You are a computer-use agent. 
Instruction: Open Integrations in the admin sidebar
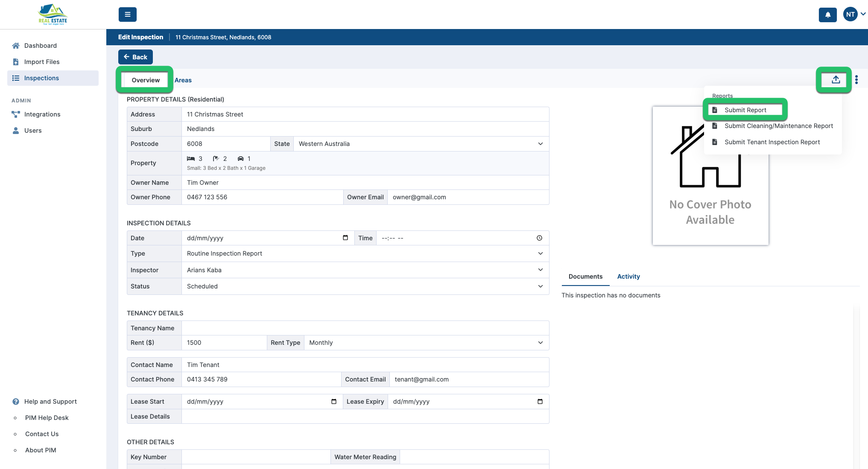(x=42, y=114)
